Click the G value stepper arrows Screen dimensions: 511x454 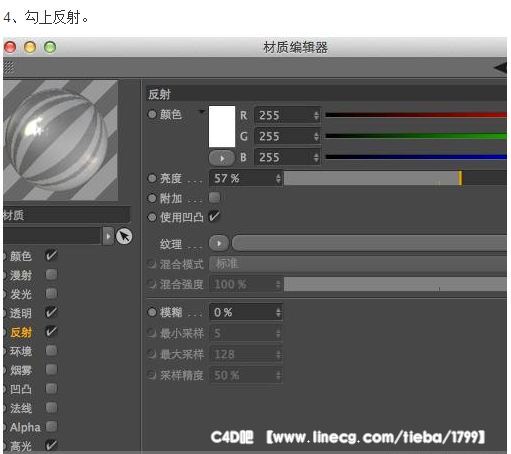coord(316,136)
